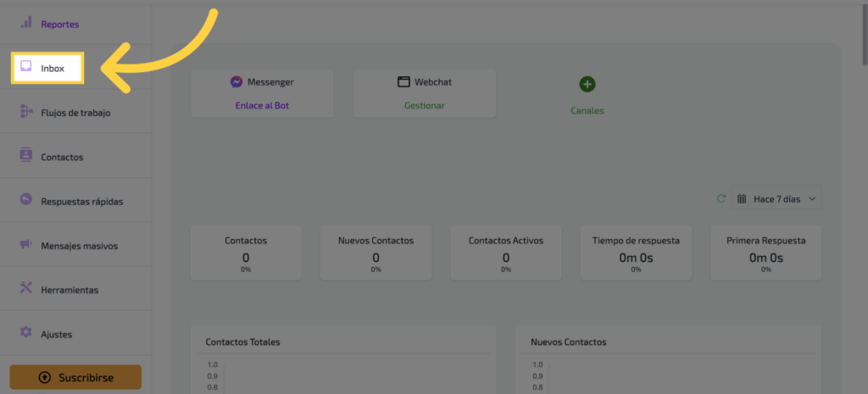Click the Respuestas rápidas icon
Viewport: 868px width, 394px height.
point(26,201)
